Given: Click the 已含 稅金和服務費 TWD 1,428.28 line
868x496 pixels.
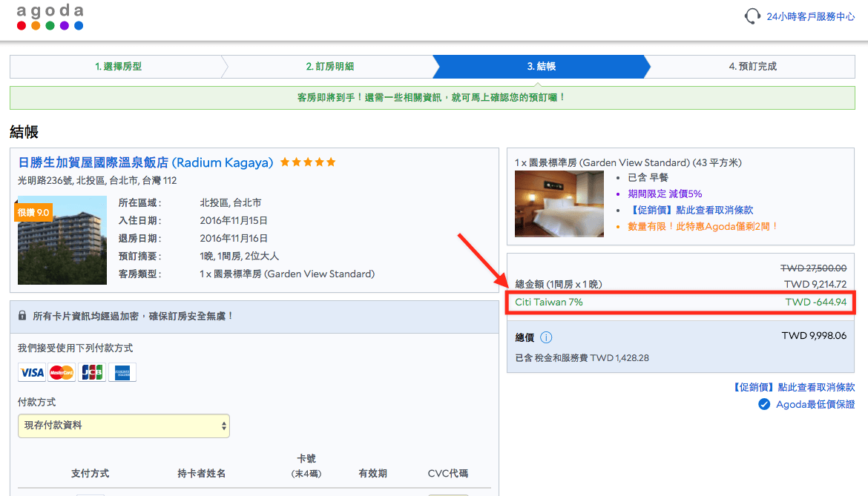Looking at the screenshot, I should pos(582,358).
